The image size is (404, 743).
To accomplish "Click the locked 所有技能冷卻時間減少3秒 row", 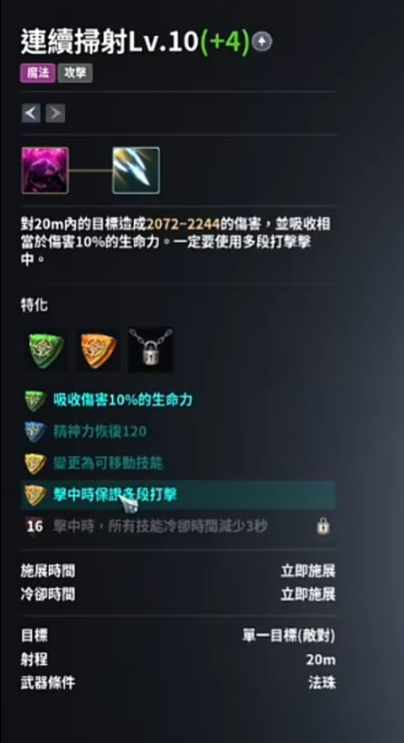I will [178, 526].
